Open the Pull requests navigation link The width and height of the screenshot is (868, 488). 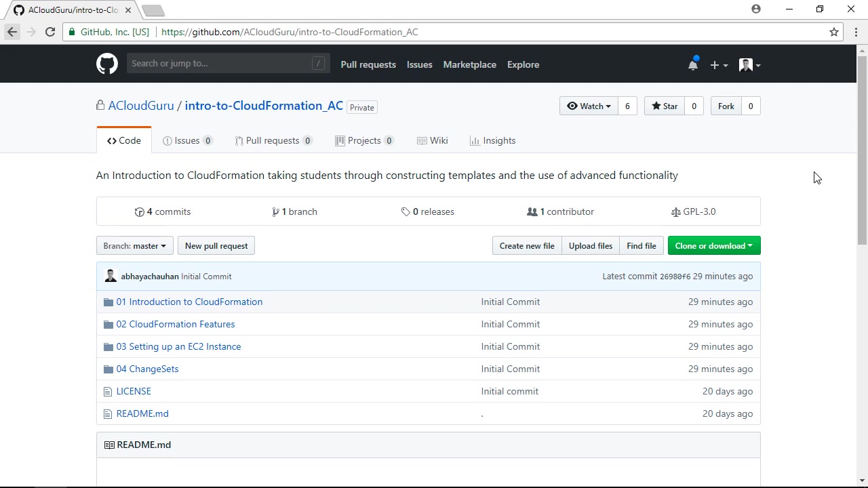368,64
